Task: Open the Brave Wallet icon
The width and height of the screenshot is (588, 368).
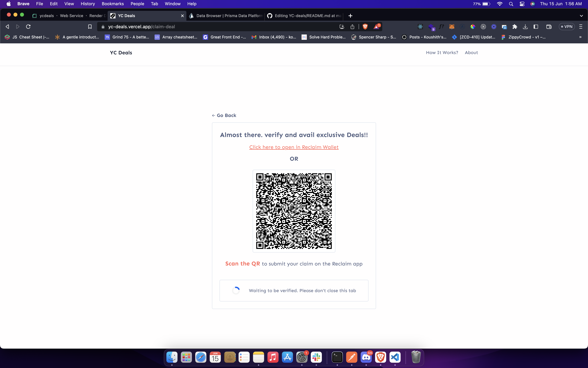Action: (x=549, y=26)
